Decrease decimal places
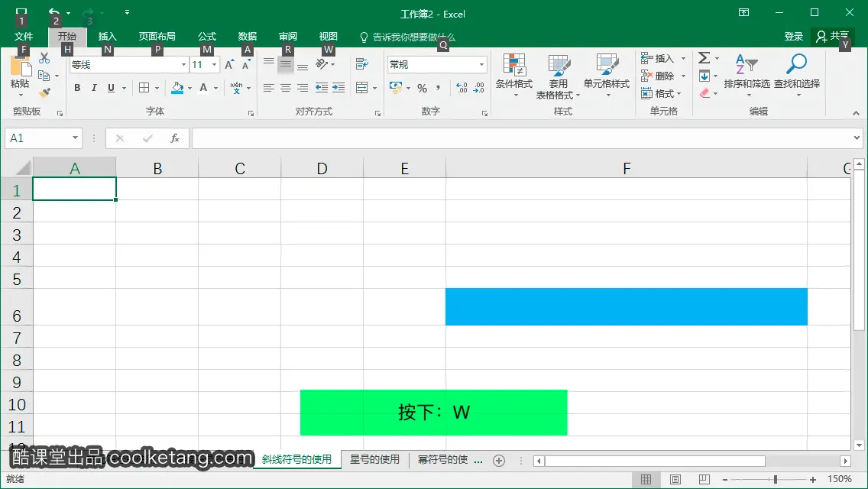 point(479,88)
